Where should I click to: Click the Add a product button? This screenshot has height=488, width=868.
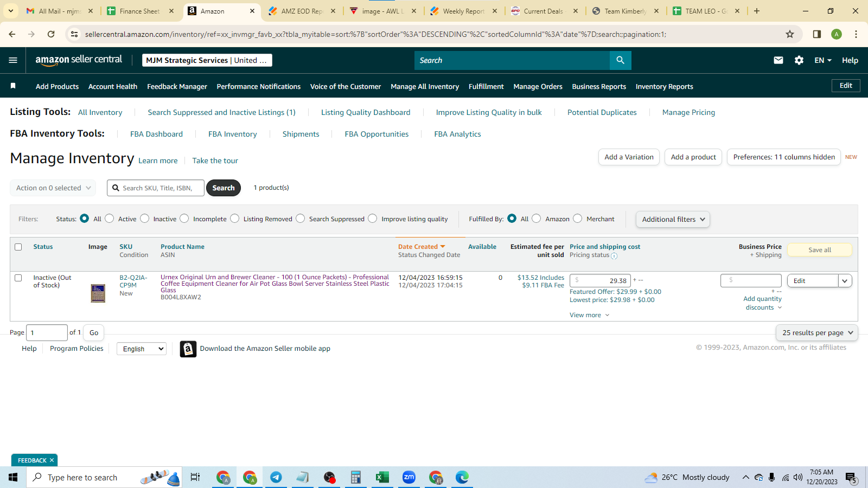pyautogui.click(x=693, y=157)
